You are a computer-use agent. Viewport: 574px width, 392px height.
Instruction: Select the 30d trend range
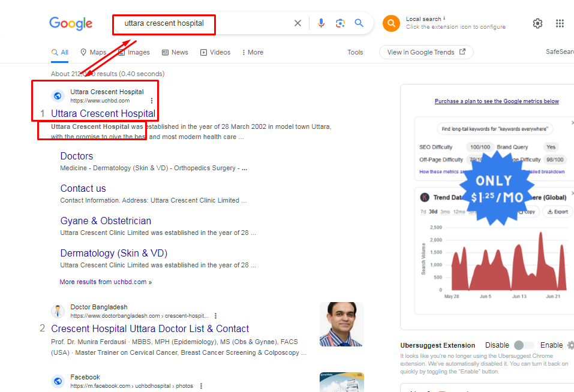tap(433, 212)
